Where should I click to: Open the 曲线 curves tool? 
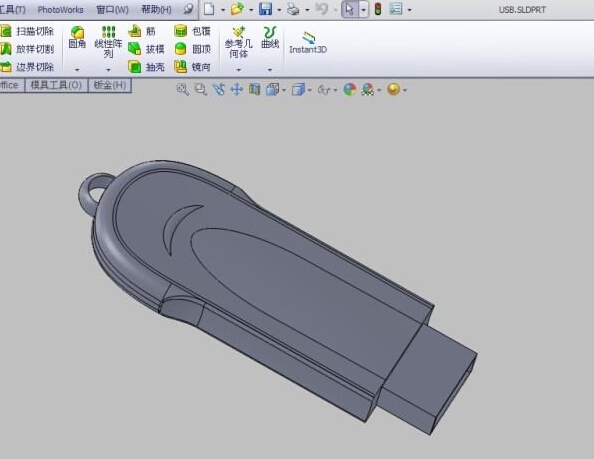click(x=270, y=37)
